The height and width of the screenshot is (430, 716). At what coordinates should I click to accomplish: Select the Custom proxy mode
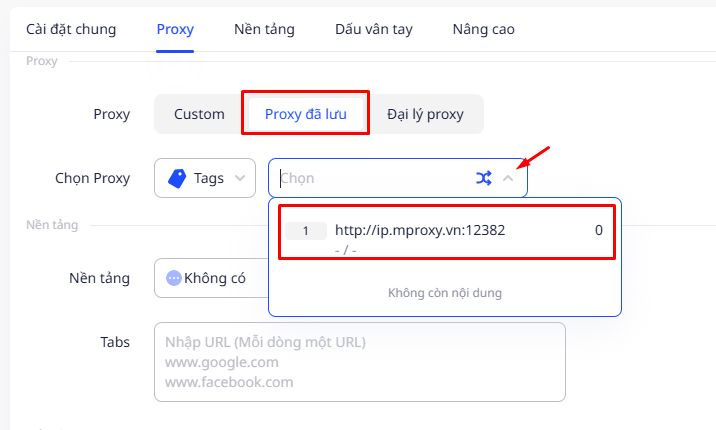click(199, 114)
